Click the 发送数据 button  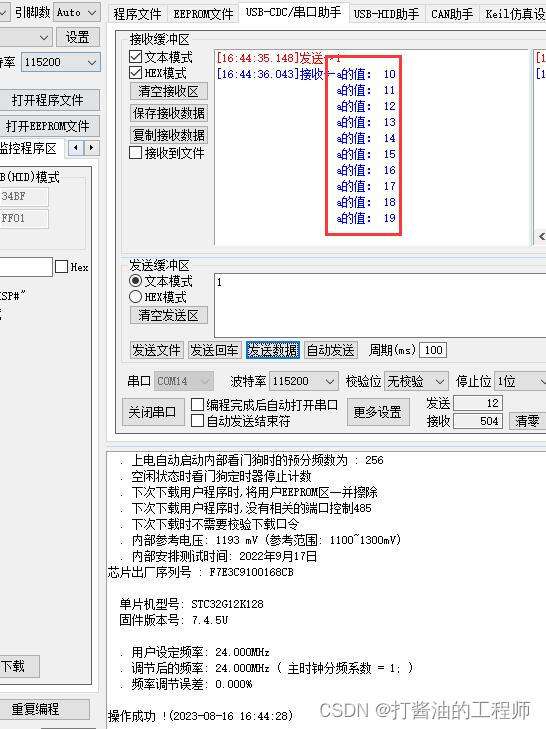pyautogui.click(x=273, y=350)
